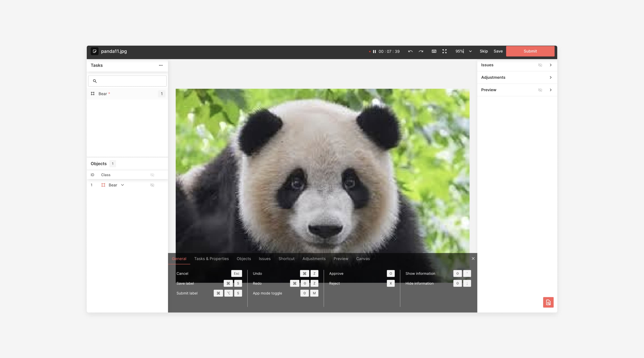Image resolution: width=644 pixels, height=358 pixels.
Task: Click the 00 : 07 : 39 timer
Action: [389, 51]
